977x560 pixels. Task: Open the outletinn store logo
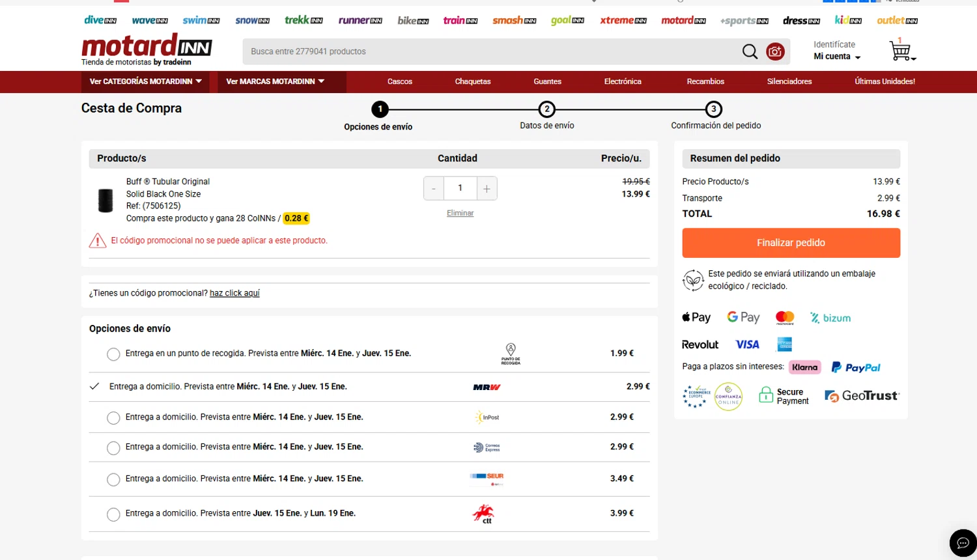click(897, 20)
